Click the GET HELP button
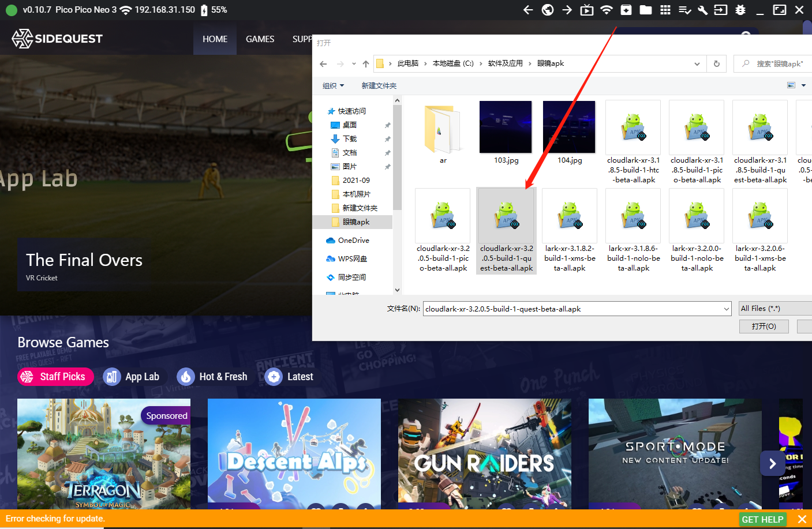This screenshot has width=812, height=529. coord(762,519)
